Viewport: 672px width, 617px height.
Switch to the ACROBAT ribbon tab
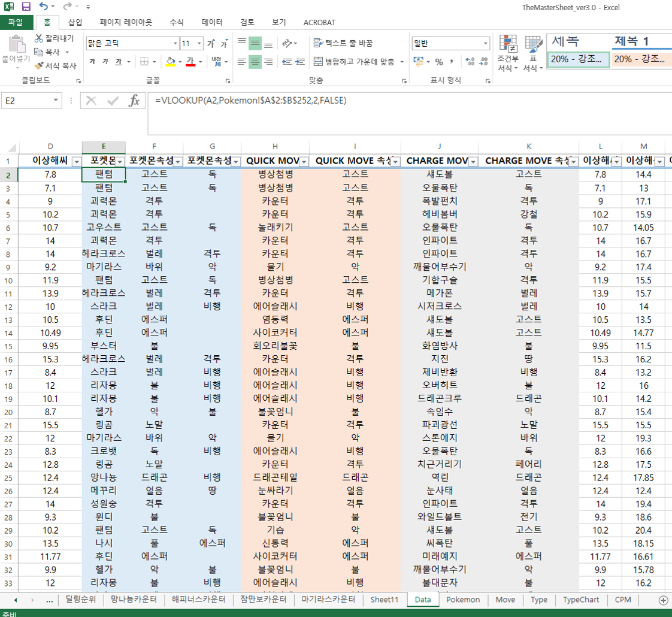point(319,22)
